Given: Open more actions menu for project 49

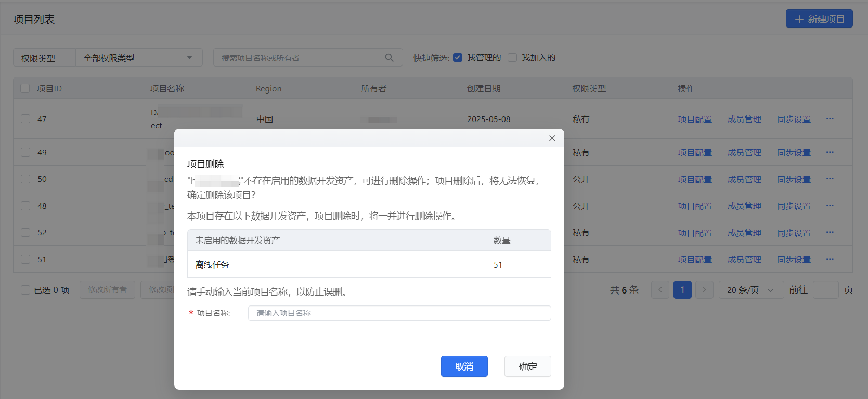Looking at the screenshot, I should pos(830,152).
